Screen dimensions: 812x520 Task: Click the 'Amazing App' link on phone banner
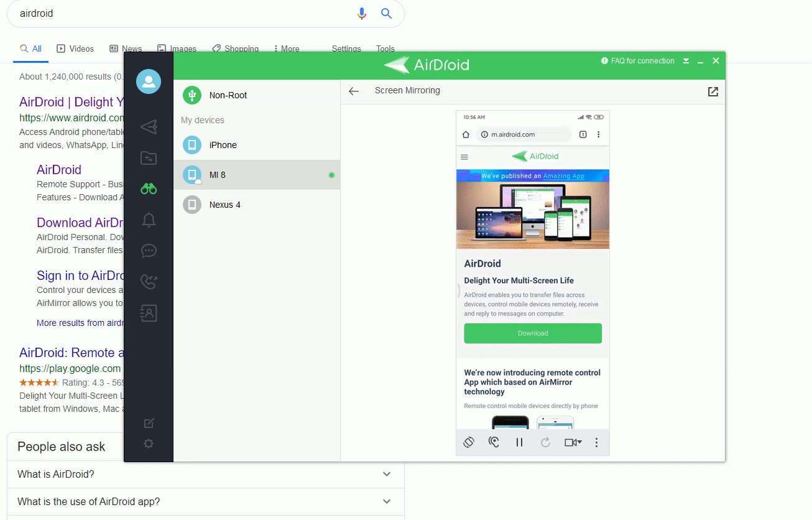564,176
